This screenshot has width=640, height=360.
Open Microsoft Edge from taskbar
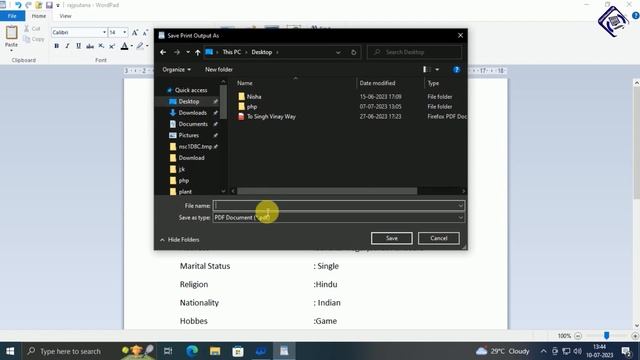[192, 351]
